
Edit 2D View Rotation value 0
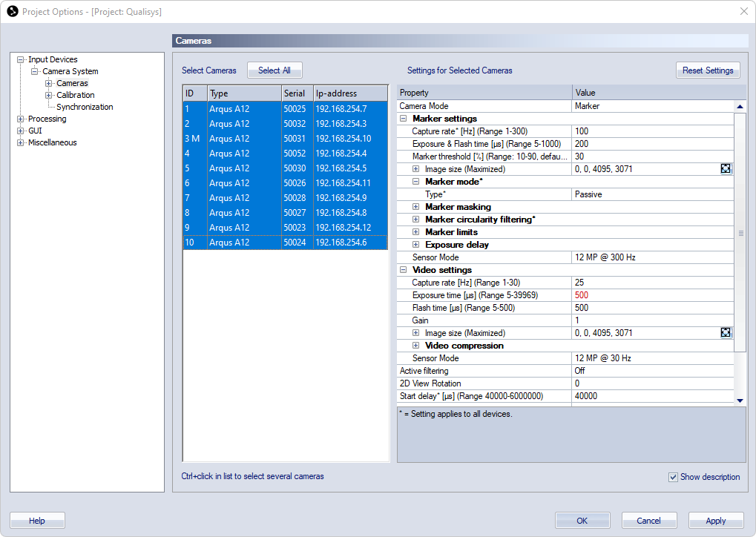click(x=653, y=383)
